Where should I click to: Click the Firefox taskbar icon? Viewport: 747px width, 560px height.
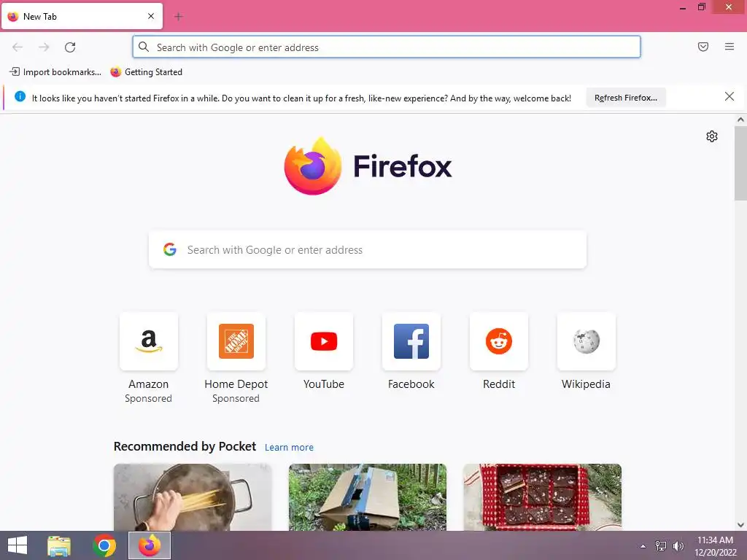(x=150, y=545)
